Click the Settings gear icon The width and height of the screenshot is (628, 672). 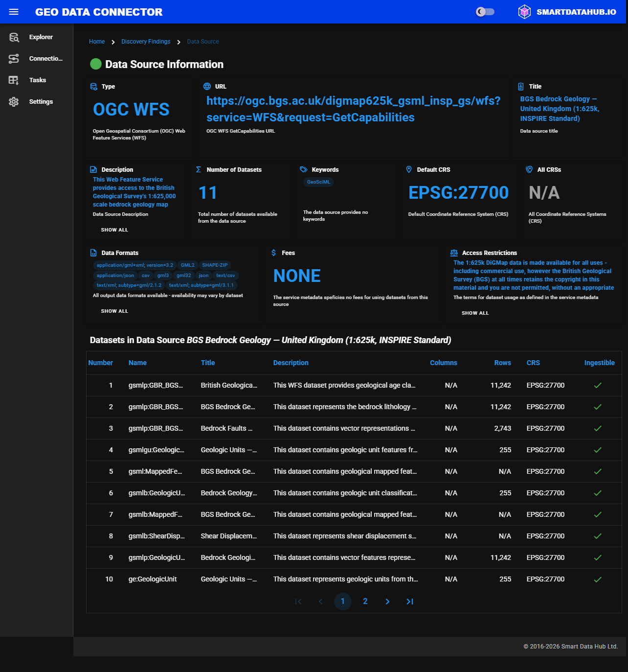coord(14,102)
